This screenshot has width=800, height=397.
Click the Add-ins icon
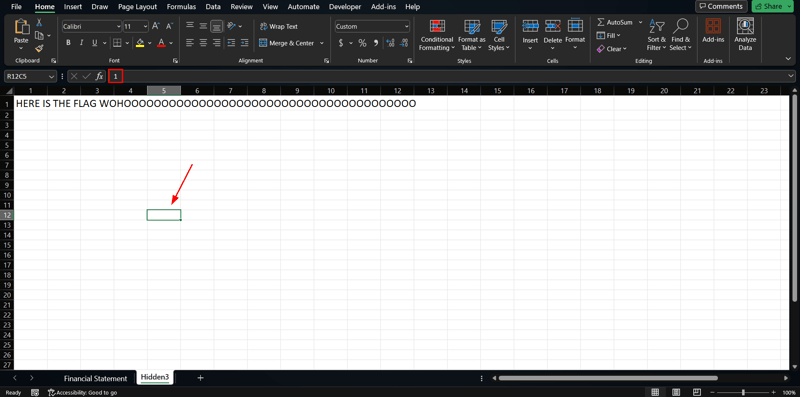pos(713,27)
